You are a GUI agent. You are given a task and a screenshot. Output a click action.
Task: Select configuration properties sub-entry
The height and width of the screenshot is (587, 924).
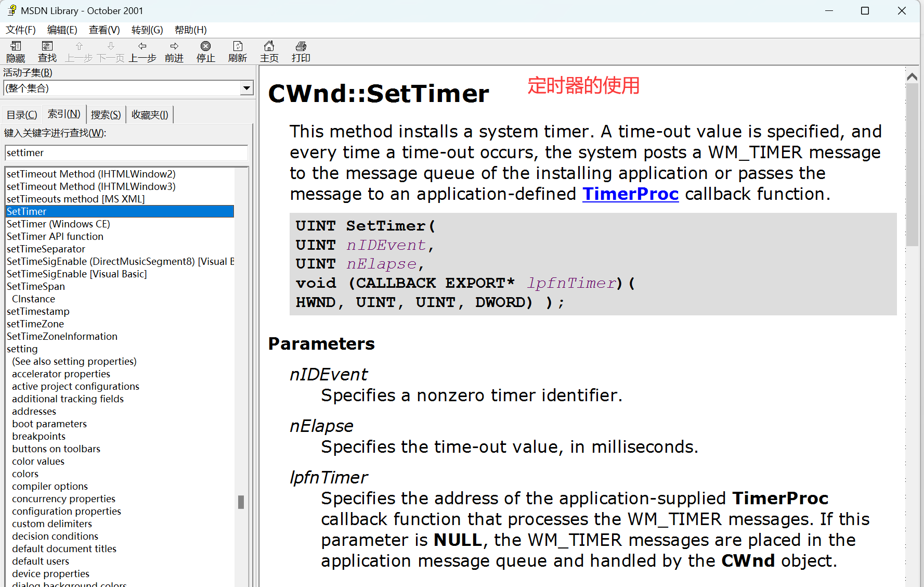(x=67, y=511)
